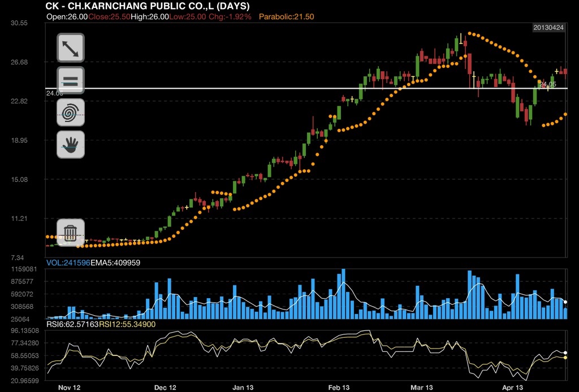Click the Mar 13 time axis label

point(422,387)
